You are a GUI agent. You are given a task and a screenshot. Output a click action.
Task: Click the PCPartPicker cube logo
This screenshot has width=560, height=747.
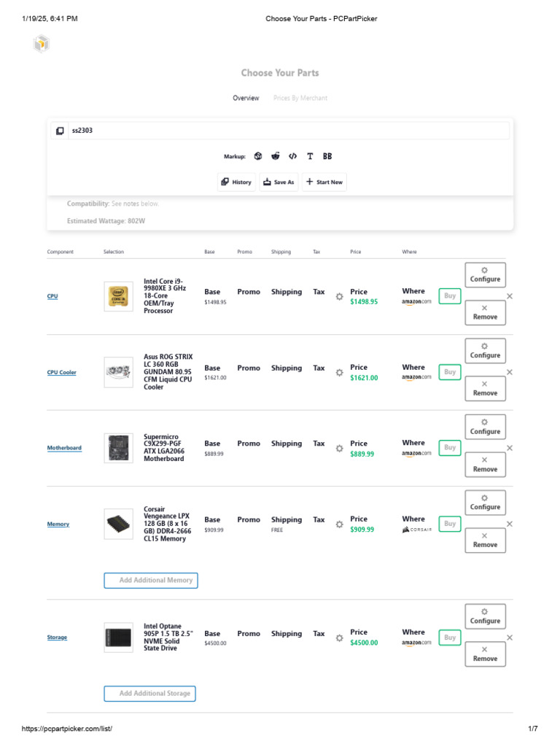tap(42, 44)
